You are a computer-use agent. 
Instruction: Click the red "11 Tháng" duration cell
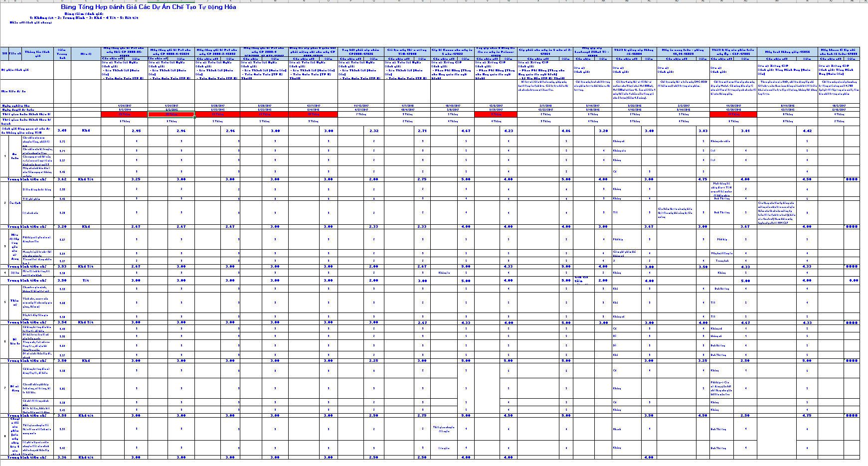(x=733, y=115)
